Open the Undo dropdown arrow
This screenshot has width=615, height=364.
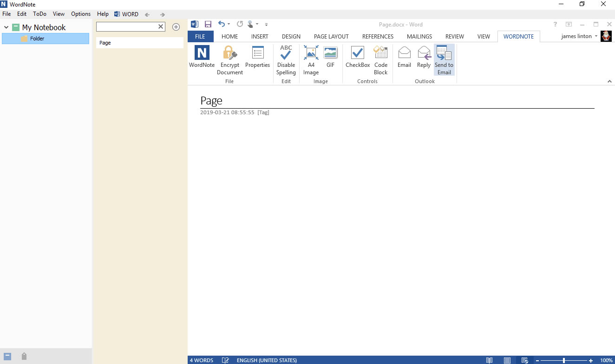click(x=228, y=24)
